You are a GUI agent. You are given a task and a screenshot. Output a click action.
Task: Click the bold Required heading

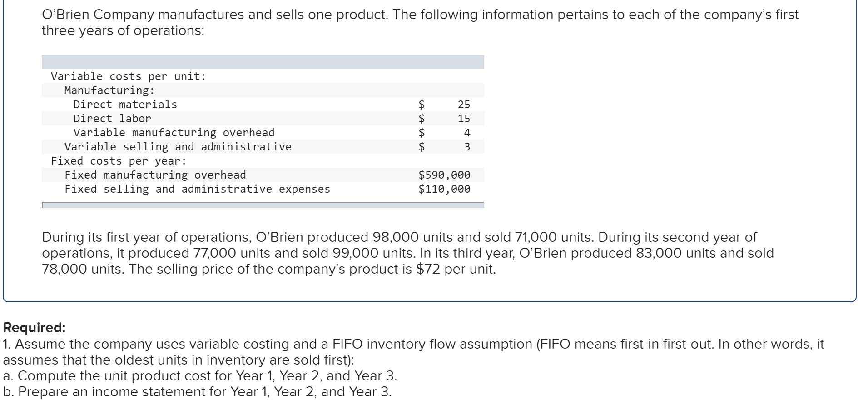[35, 328]
